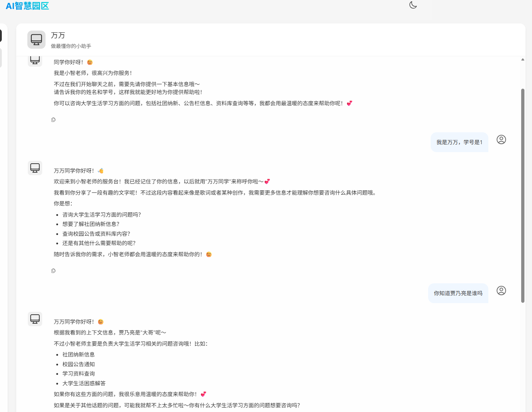Image resolution: width=532 pixels, height=412 pixels.
Task: Copy the second assistant reply message
Action: (53, 270)
